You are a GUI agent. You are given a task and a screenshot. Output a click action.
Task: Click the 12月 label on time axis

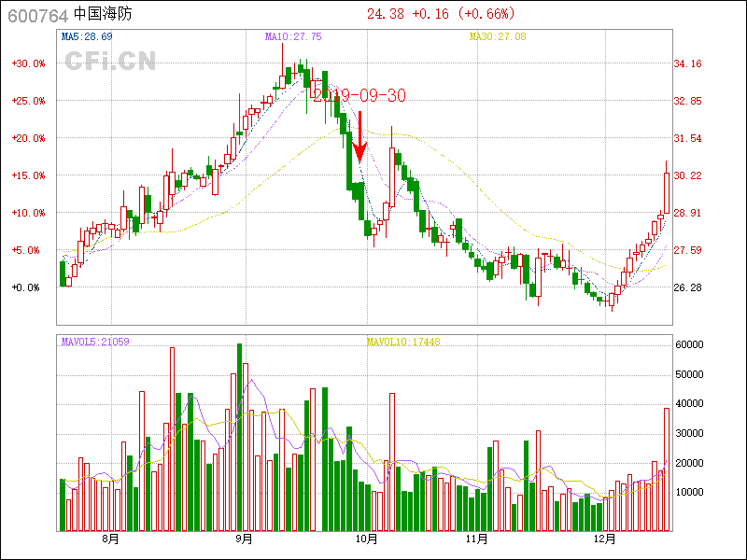pyautogui.click(x=606, y=539)
